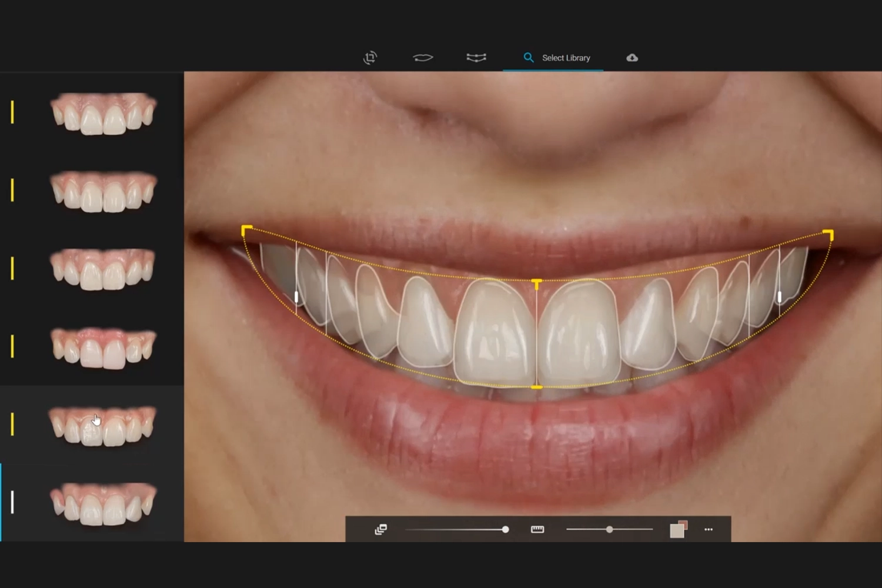
Task: Select the first smile library thumbnail
Action: click(x=103, y=113)
